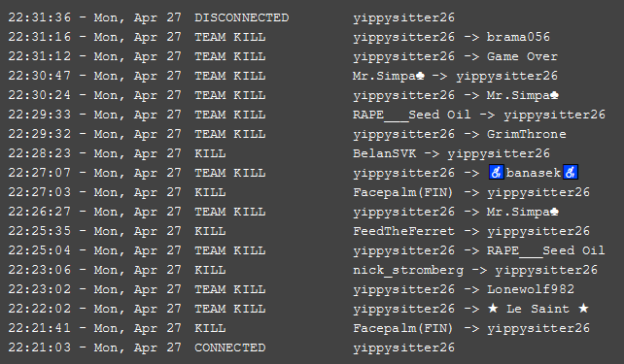Click FeedTheFerret killer name
Screen dimensions: 624x364
point(403,231)
